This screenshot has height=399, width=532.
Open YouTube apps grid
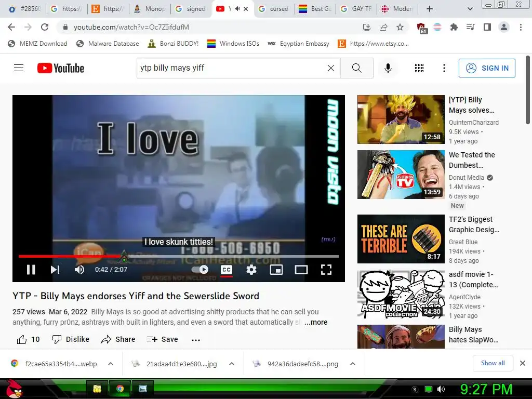419,68
